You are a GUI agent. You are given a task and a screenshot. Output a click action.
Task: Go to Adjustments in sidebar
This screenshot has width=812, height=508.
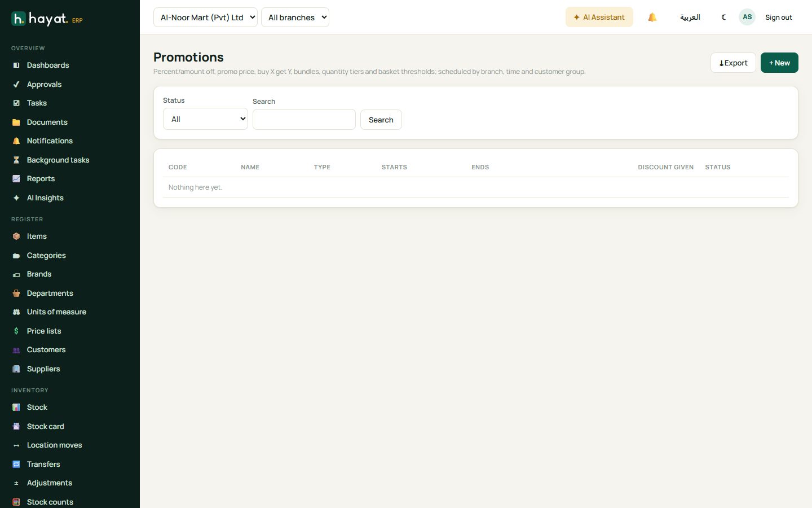tap(49, 483)
